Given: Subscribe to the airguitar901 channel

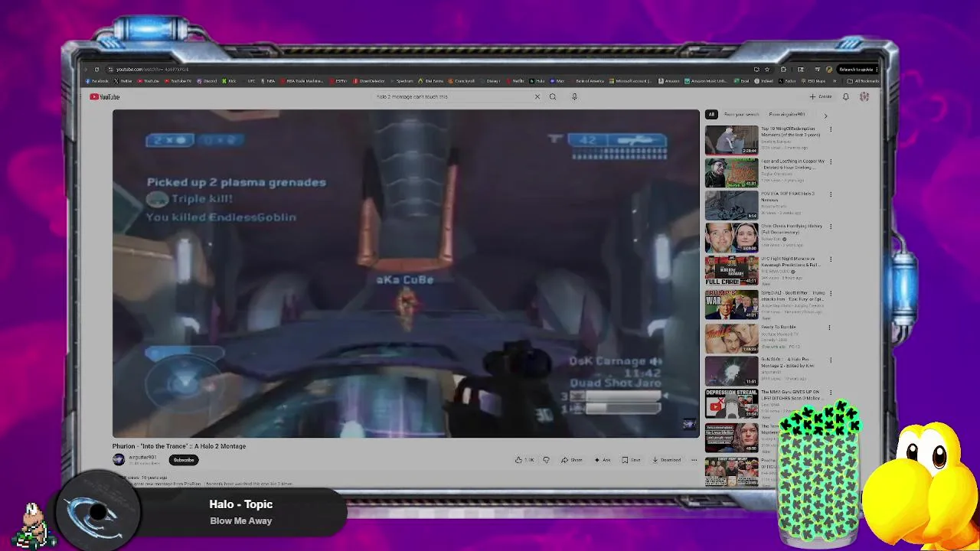Looking at the screenshot, I should click(x=184, y=460).
